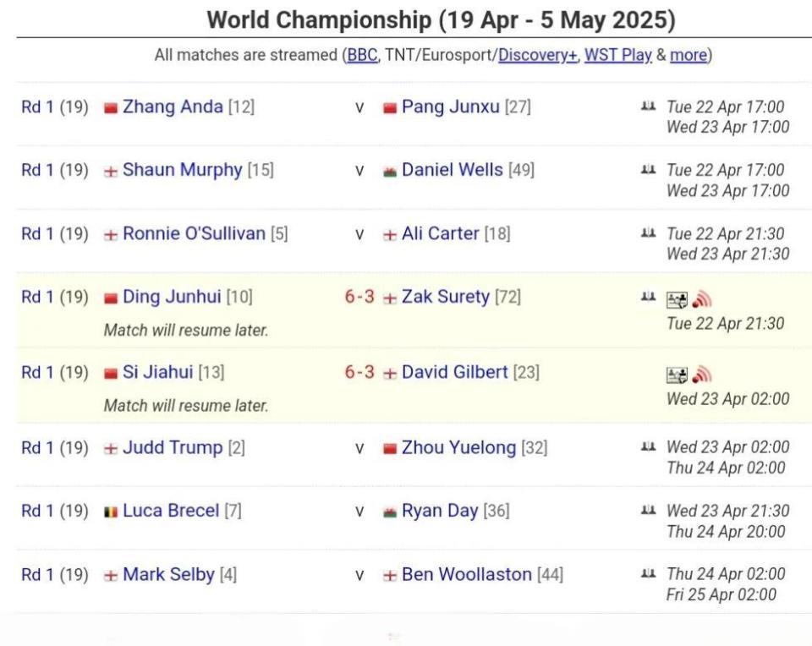The width and height of the screenshot is (812, 646).
Task: Click head-to-head icon in Zhang Anda row
Action: coord(648,106)
